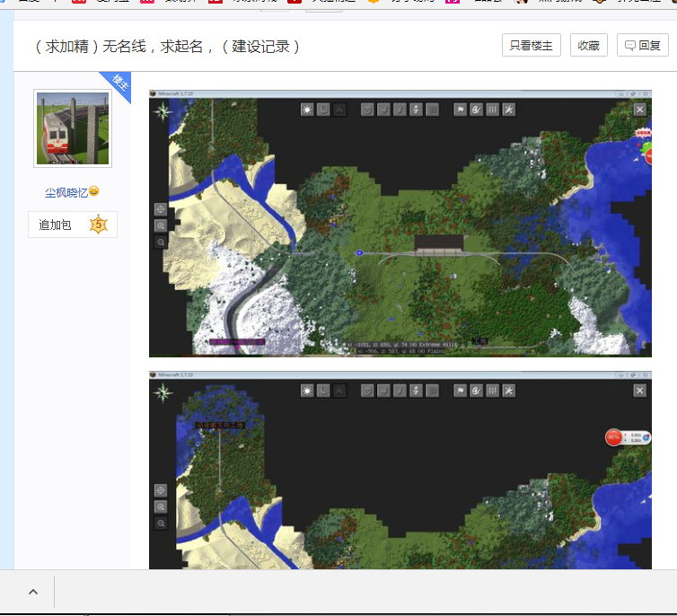Click 只看楼主 button
The width and height of the screenshot is (677, 616).
point(531,45)
